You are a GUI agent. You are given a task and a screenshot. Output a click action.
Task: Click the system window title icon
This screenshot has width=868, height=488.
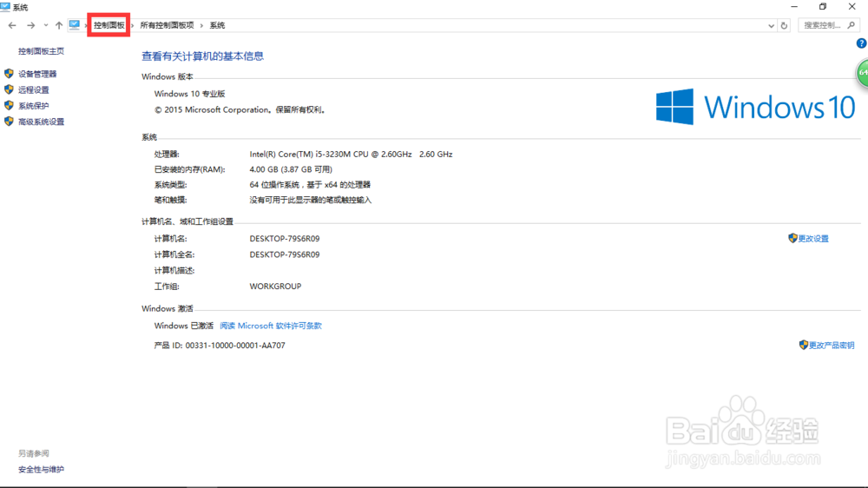5,7
